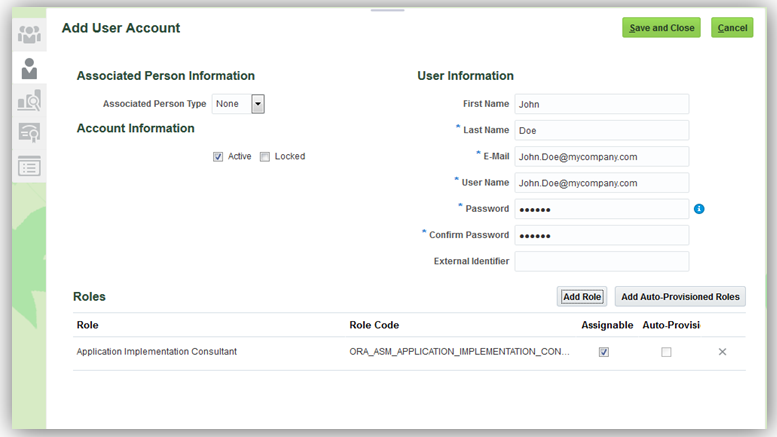
Task: Check the Auto-Provision box for role
Action: tap(666, 352)
